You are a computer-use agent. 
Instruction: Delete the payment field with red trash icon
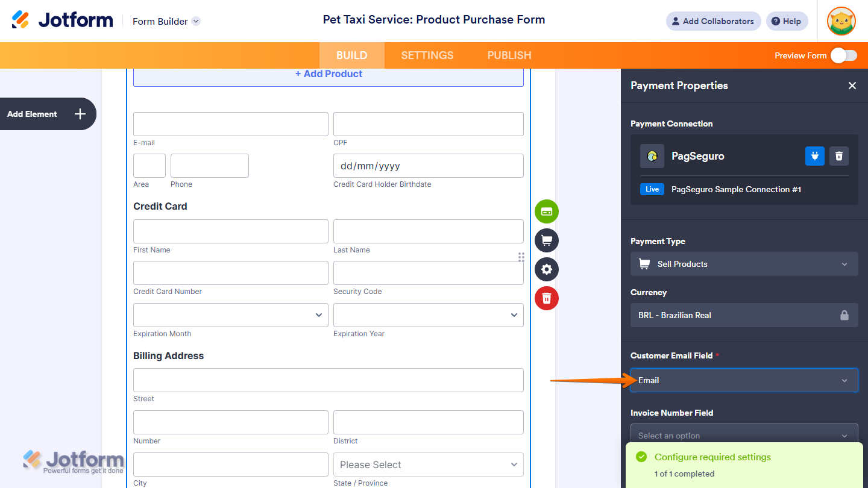(x=547, y=298)
